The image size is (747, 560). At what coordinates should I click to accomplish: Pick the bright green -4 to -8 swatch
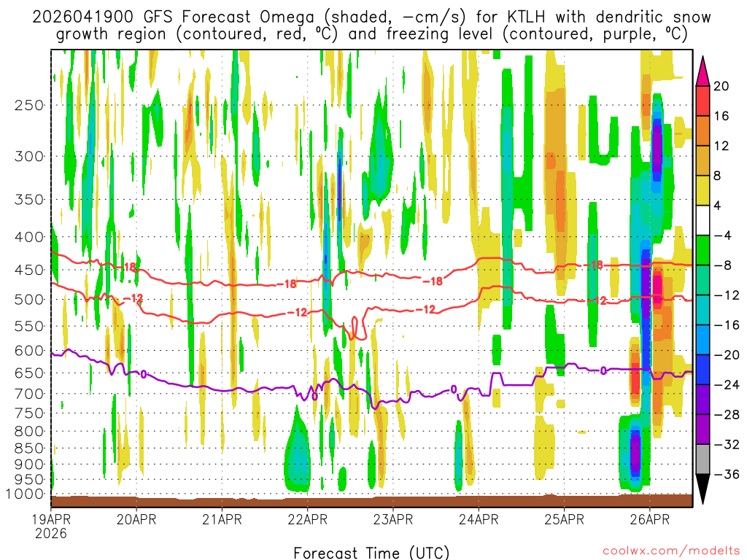coord(703,250)
